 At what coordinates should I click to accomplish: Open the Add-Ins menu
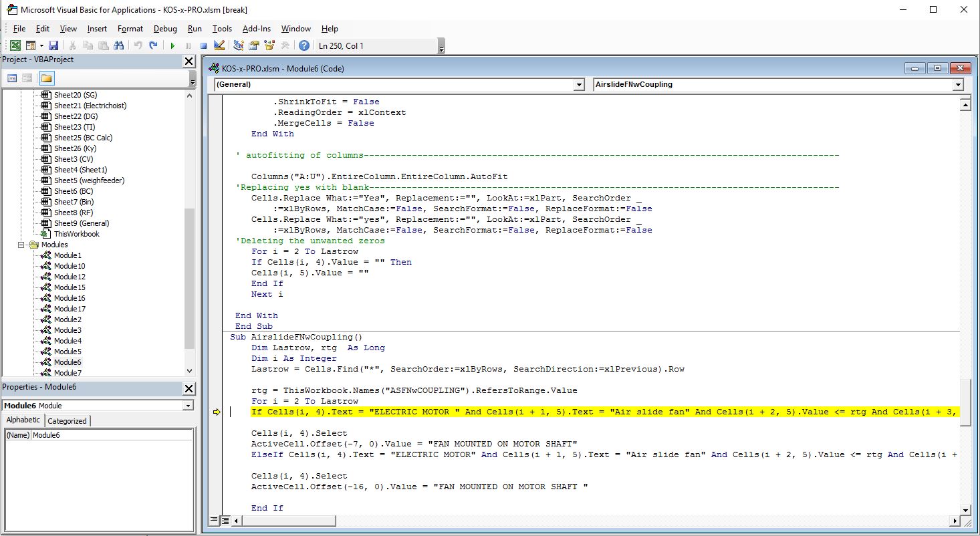pos(257,29)
